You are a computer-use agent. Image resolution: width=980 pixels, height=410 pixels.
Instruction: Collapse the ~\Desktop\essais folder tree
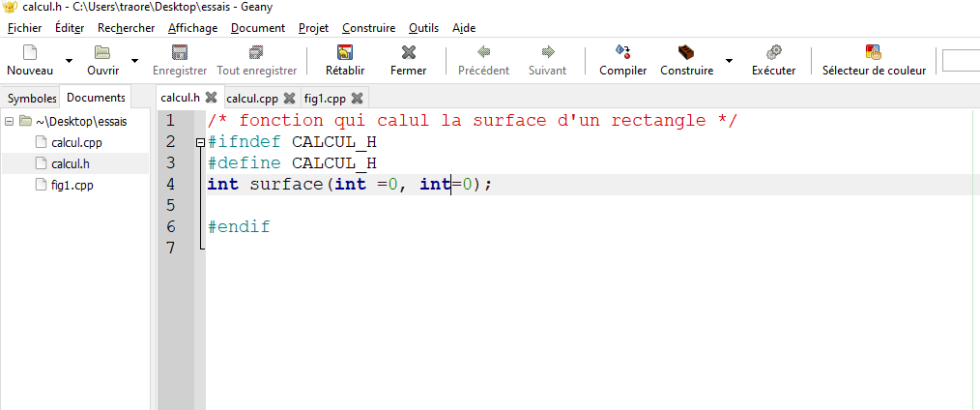pyautogui.click(x=9, y=122)
